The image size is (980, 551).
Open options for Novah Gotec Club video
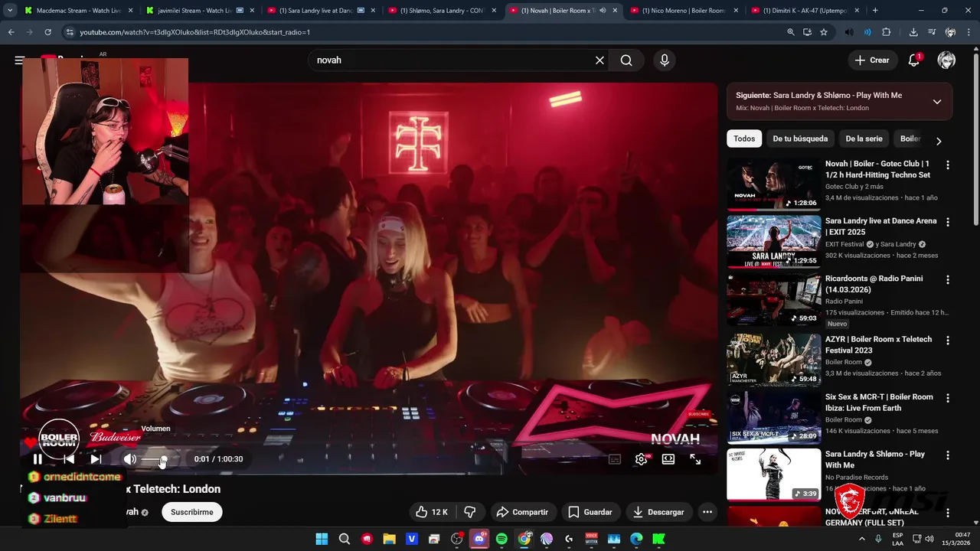(x=948, y=165)
